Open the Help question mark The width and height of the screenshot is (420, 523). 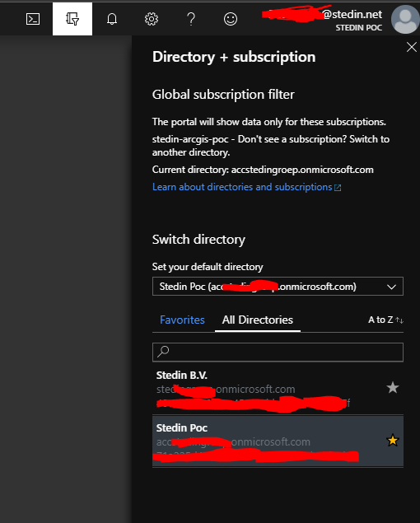(191, 19)
